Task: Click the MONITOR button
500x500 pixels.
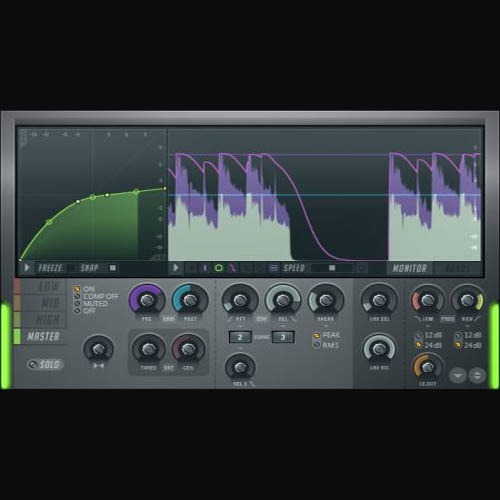Action: [410, 268]
